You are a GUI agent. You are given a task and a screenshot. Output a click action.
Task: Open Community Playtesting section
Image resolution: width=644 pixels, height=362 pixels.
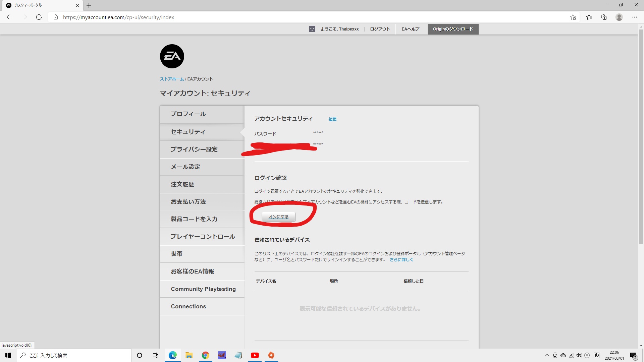202,289
